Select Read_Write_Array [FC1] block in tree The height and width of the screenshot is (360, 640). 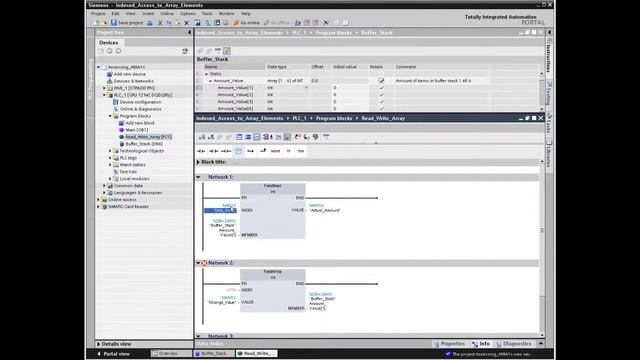(148, 137)
